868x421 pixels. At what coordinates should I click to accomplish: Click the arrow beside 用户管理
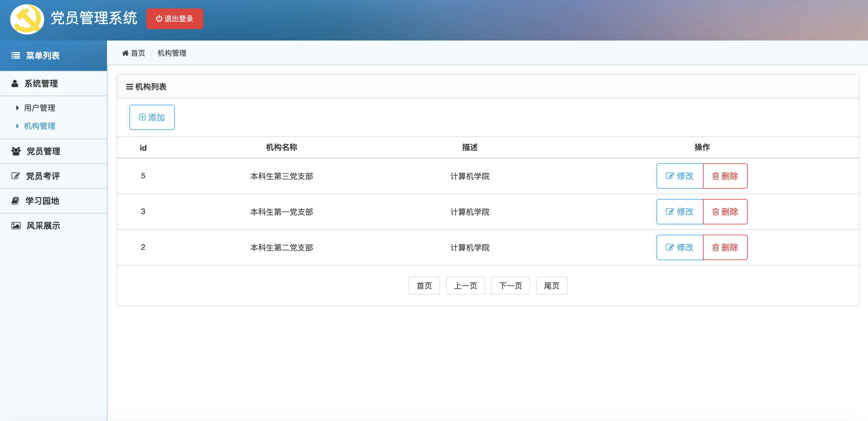click(18, 108)
